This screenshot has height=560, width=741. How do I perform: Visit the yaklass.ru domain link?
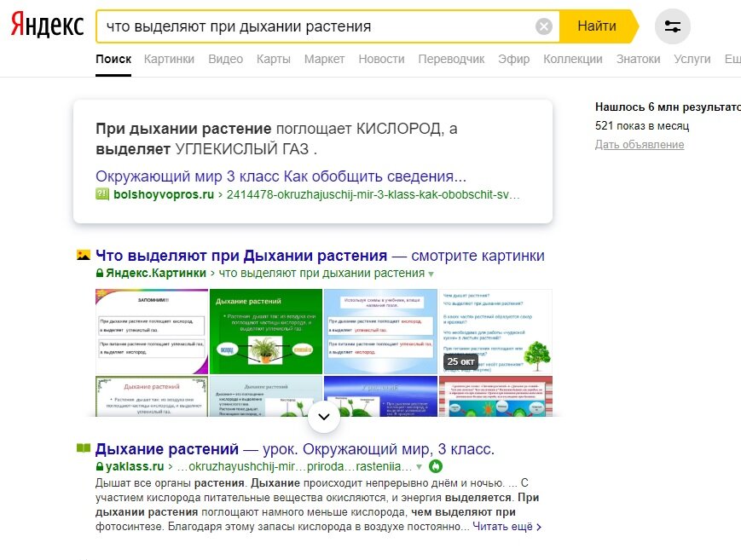pyautogui.click(x=135, y=466)
